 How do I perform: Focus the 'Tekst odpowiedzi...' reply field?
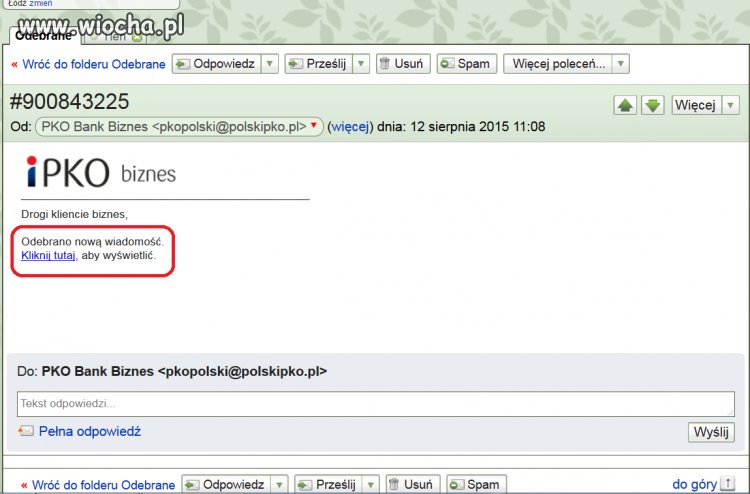[375, 404]
